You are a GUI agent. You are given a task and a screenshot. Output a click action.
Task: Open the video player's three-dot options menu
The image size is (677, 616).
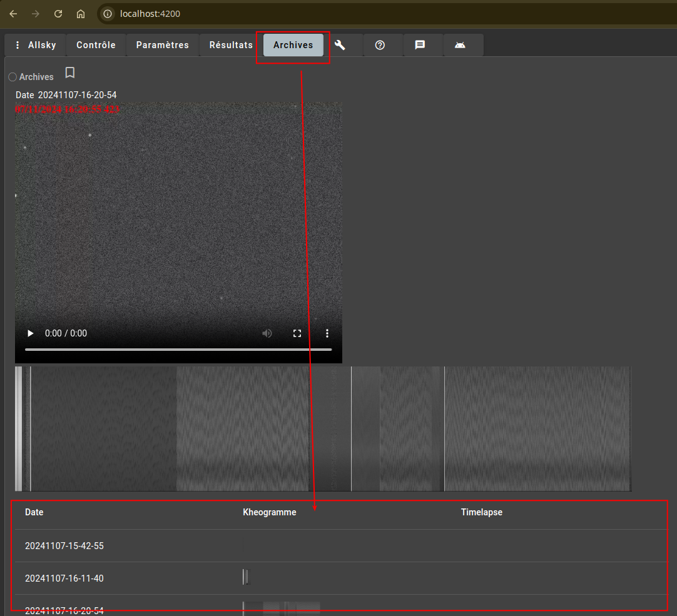click(327, 333)
